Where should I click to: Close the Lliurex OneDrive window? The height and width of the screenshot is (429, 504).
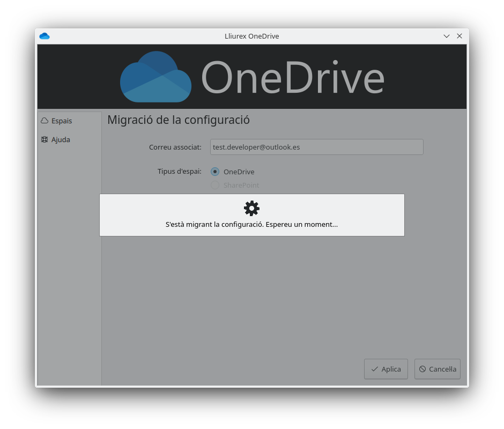click(x=459, y=36)
